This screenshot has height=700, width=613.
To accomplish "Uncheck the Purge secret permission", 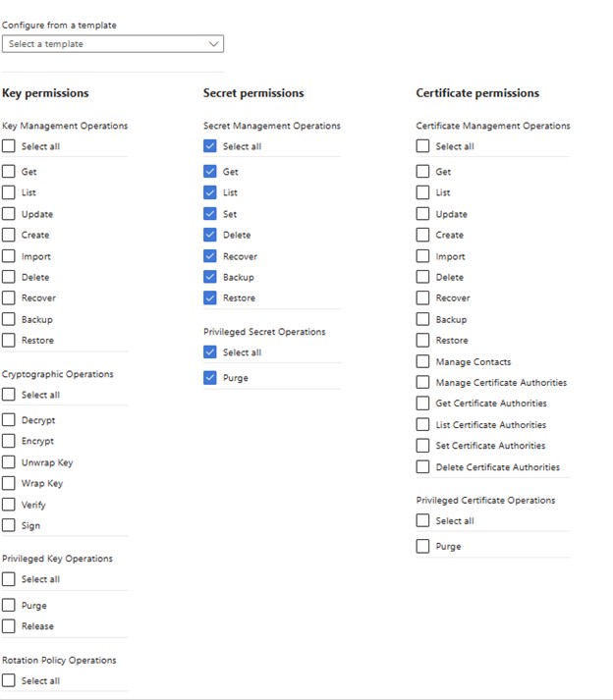I will [x=210, y=377].
